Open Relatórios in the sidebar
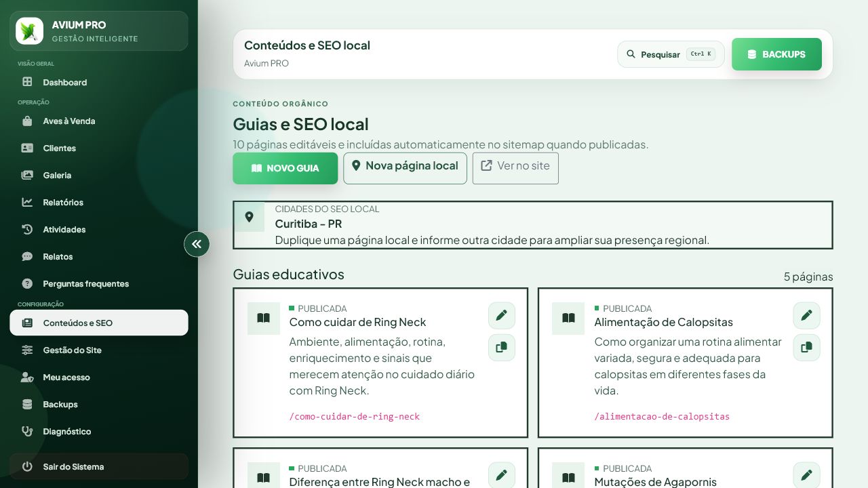 pos(99,203)
